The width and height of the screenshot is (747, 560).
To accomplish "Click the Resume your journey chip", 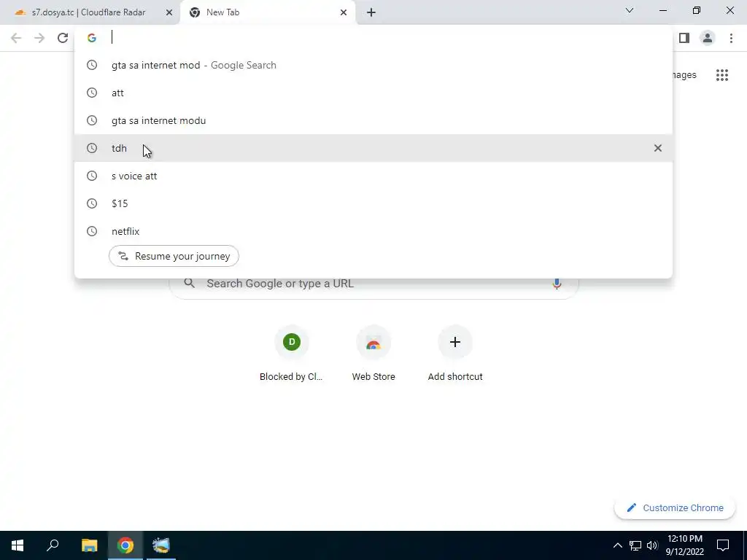I will click(174, 256).
